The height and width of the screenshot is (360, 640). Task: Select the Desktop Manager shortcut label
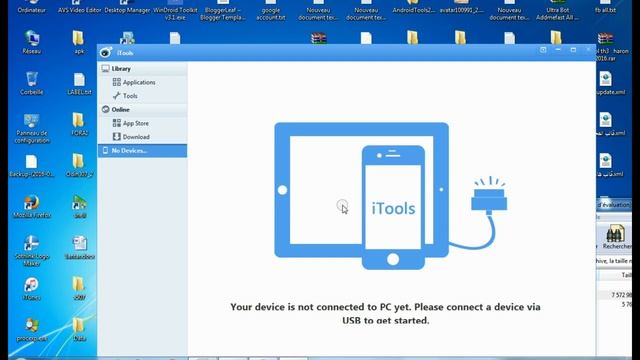(127, 10)
